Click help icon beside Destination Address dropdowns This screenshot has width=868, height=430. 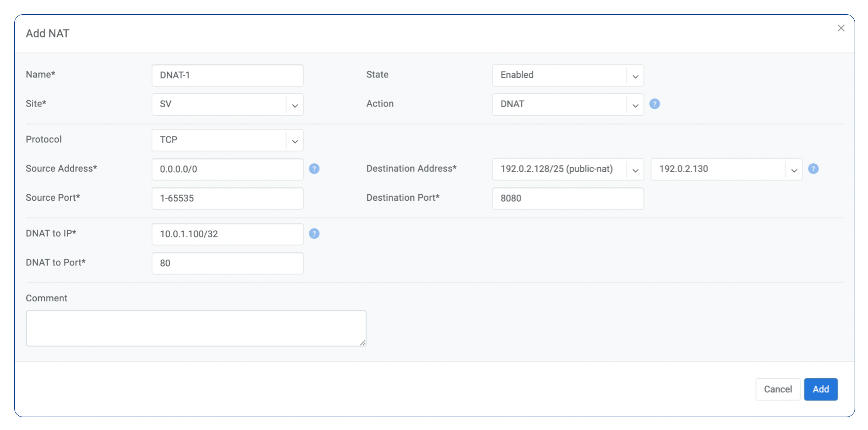[x=813, y=169]
